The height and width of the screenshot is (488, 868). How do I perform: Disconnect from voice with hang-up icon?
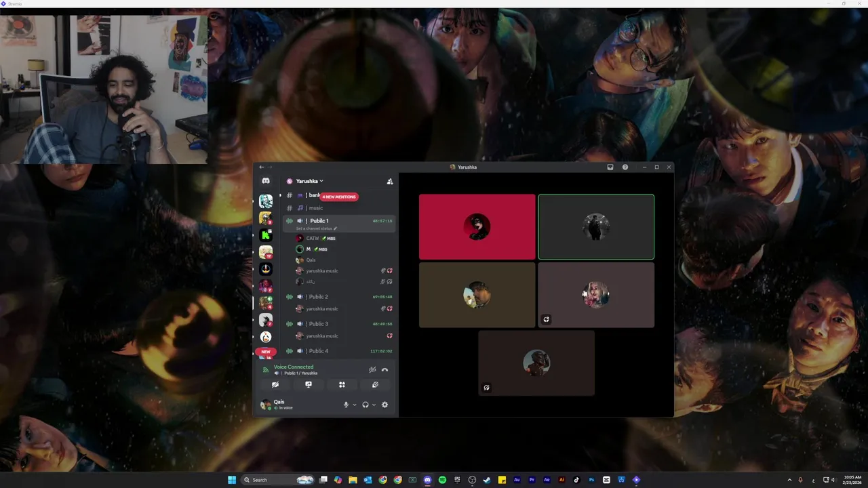[384, 369]
